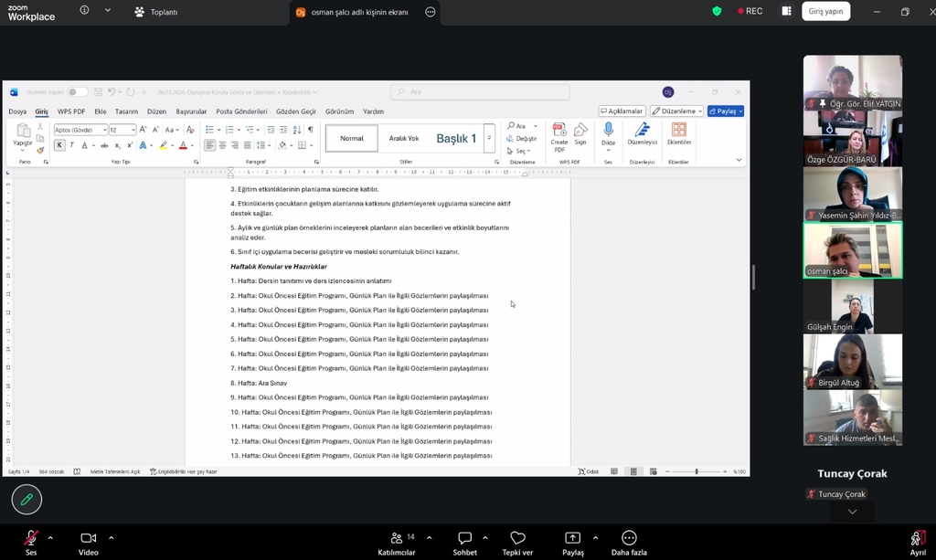Send a reaction via Tepki ver
Image resolution: width=936 pixels, height=560 pixels.
click(x=517, y=538)
